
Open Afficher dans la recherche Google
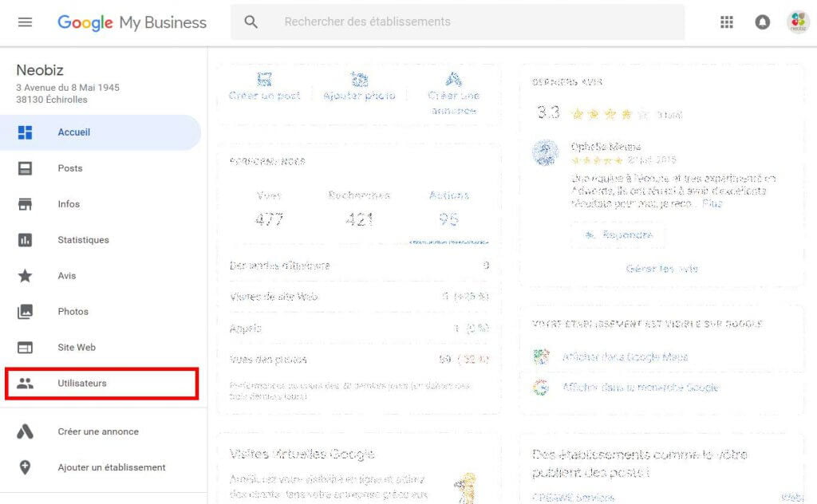coord(641,388)
